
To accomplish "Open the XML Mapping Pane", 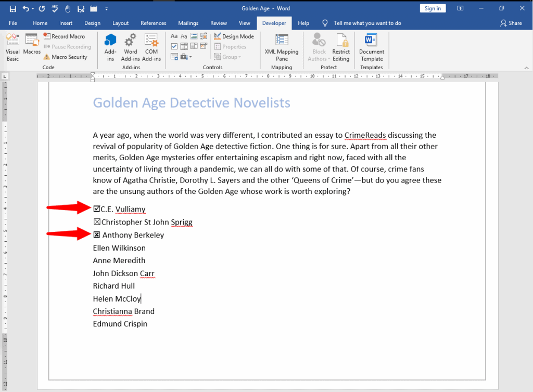I will pos(282,47).
